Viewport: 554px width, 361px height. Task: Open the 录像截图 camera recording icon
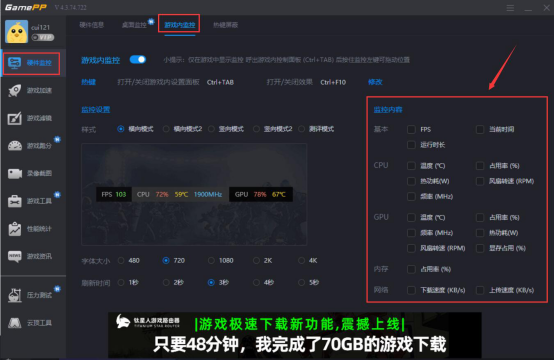[14, 173]
